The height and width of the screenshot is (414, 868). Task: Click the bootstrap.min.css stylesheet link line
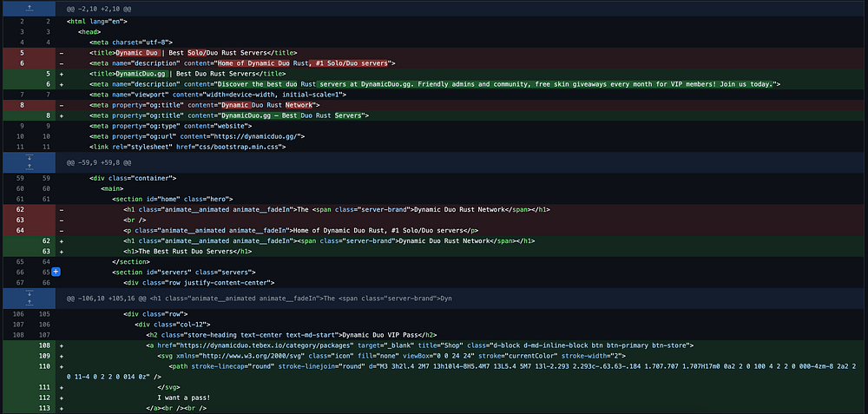[x=187, y=148]
